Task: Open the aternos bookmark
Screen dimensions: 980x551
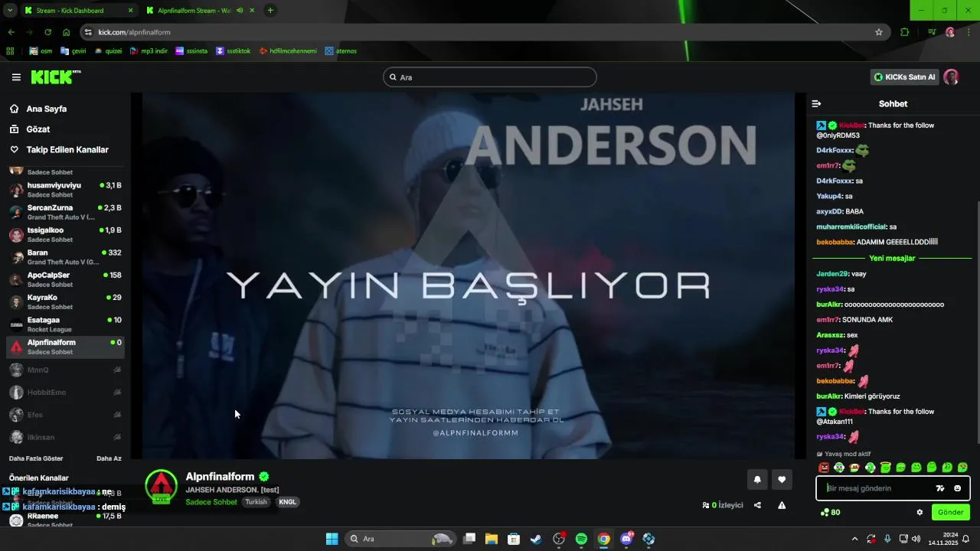Action: pos(341,51)
